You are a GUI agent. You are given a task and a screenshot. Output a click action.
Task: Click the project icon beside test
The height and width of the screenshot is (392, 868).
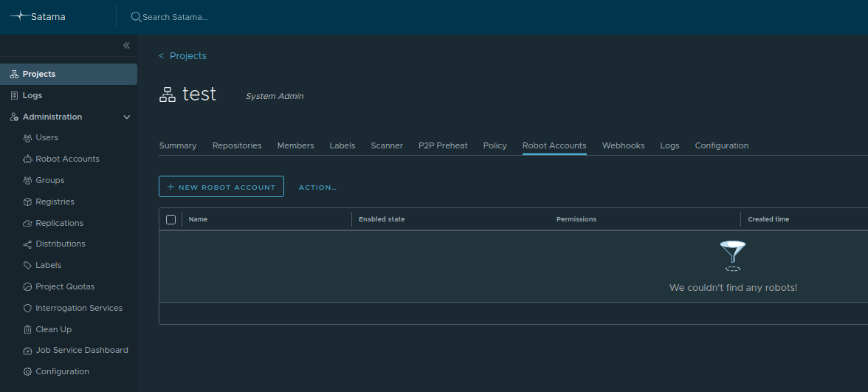coord(167,95)
